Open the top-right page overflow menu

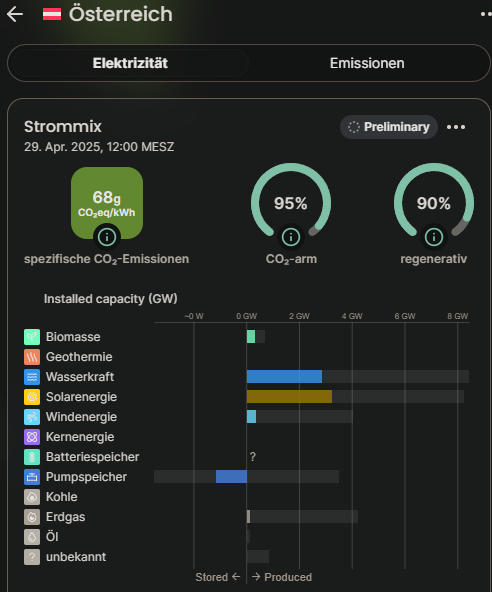pyautogui.click(x=486, y=14)
